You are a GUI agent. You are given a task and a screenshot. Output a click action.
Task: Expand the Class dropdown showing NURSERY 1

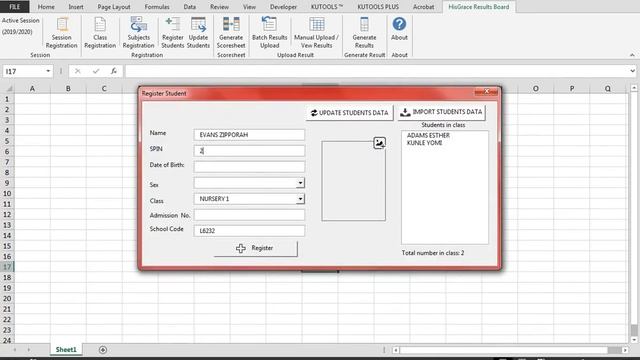pos(300,199)
